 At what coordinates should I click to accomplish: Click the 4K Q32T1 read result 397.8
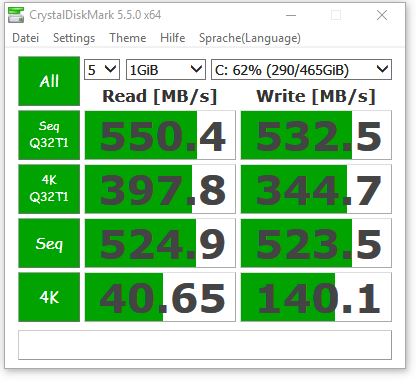(160, 189)
